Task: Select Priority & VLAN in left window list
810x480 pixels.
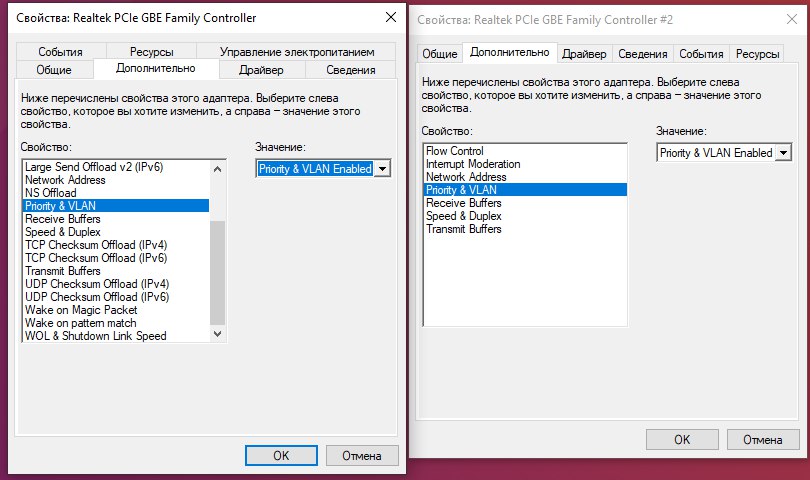Action: pos(116,206)
